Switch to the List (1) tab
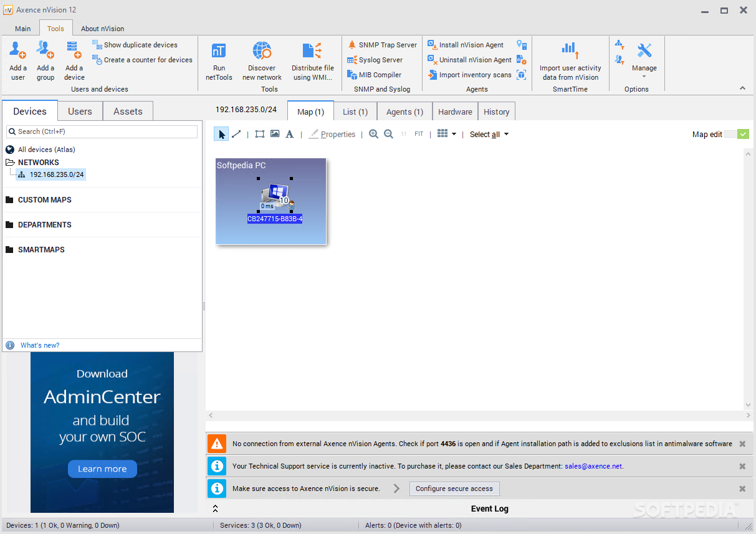 (355, 112)
